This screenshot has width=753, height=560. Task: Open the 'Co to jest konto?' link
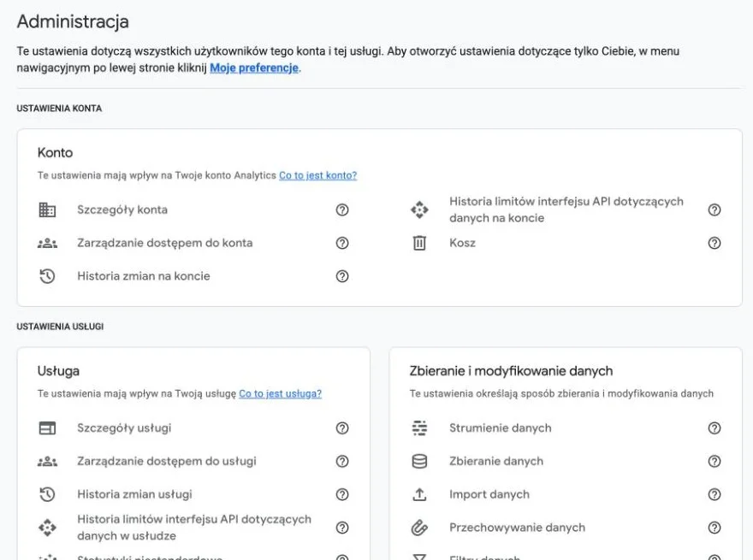tap(318, 175)
